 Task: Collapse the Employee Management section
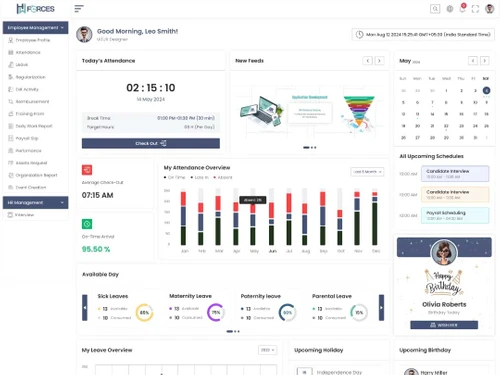[35, 28]
